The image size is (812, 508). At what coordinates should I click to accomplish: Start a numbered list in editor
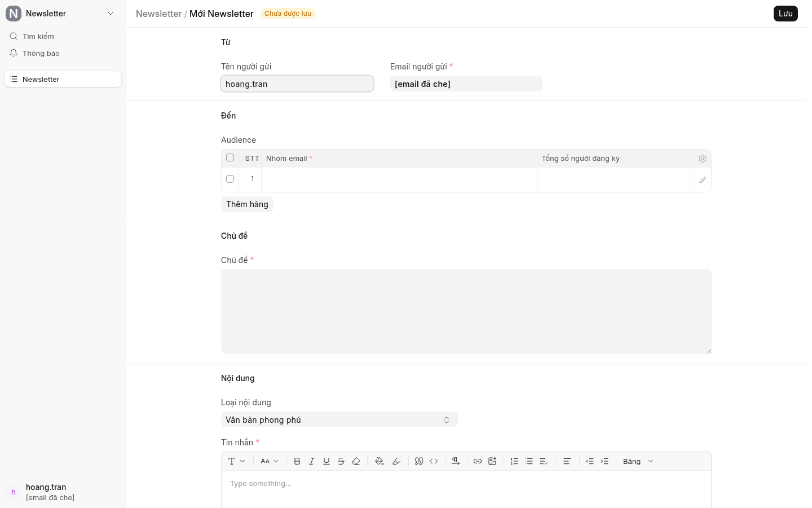514,461
